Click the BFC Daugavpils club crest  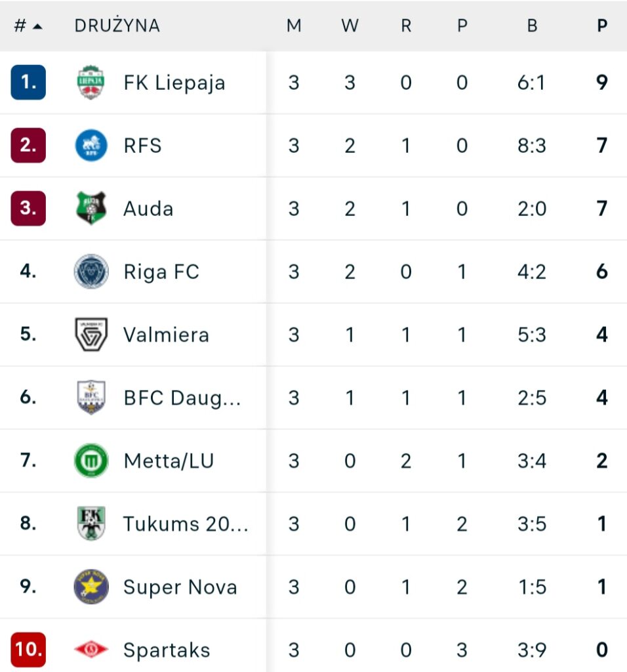tap(91, 398)
